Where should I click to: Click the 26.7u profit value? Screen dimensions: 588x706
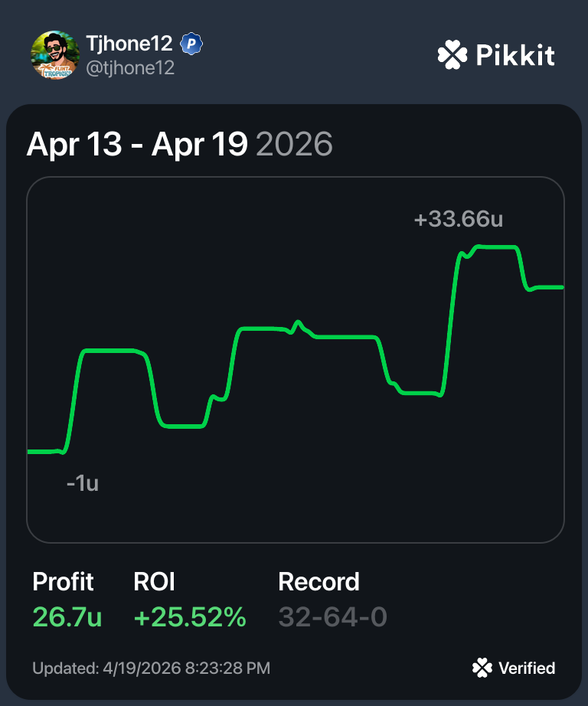click(67, 617)
